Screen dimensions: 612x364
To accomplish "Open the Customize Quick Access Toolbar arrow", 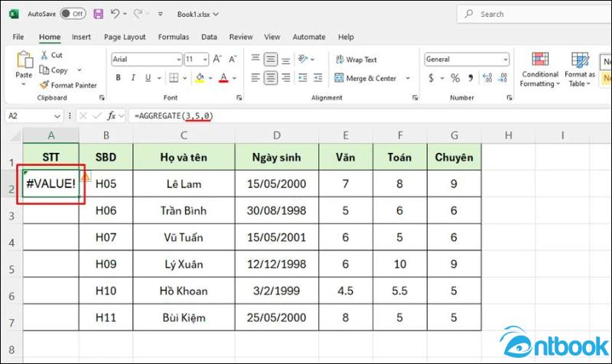I will pos(161,14).
